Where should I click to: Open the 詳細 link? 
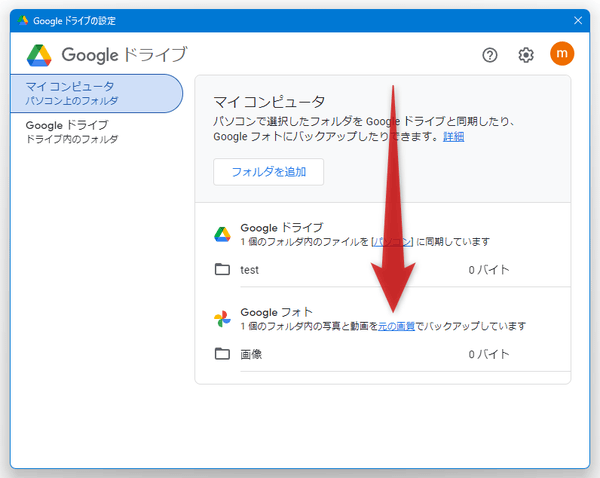[453, 137]
